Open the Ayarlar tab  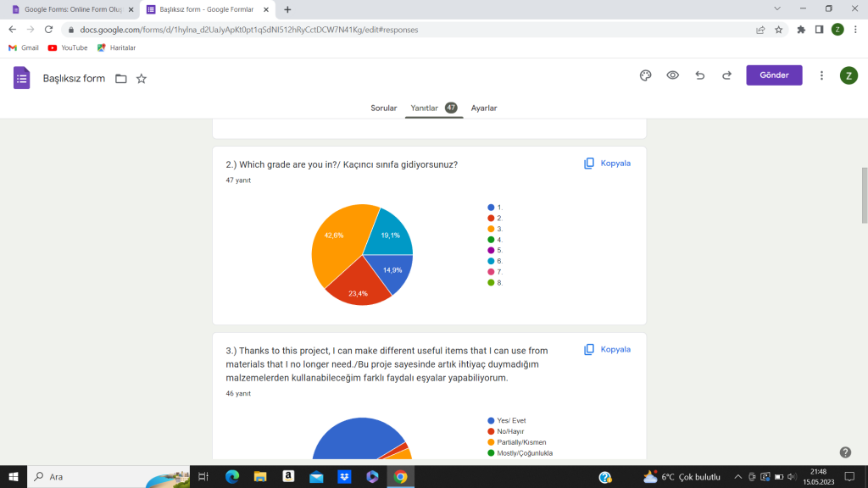483,108
